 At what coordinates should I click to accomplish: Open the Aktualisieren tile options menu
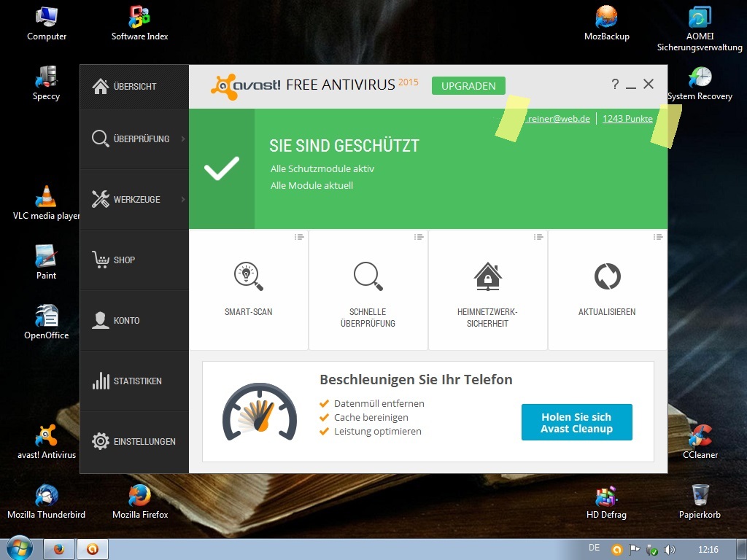[x=657, y=237]
